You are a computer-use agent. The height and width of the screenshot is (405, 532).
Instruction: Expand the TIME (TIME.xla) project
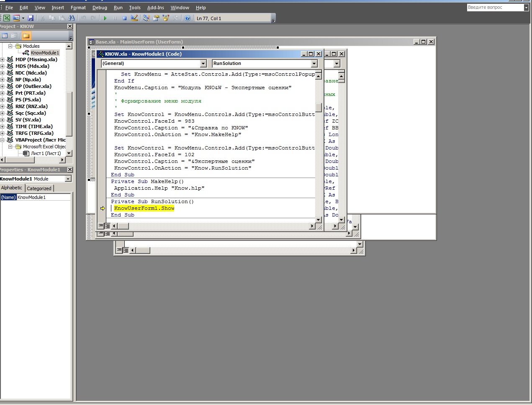click(3, 126)
